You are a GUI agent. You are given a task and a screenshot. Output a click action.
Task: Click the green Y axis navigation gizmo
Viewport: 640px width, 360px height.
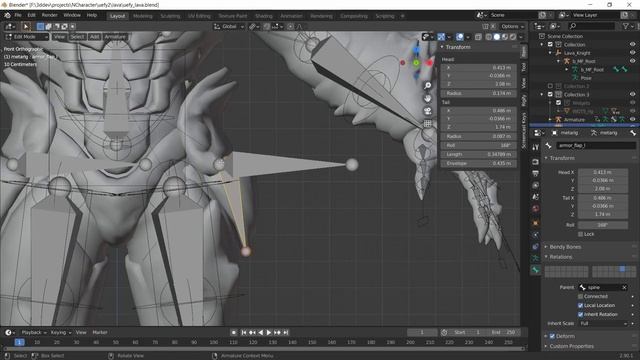(416, 63)
